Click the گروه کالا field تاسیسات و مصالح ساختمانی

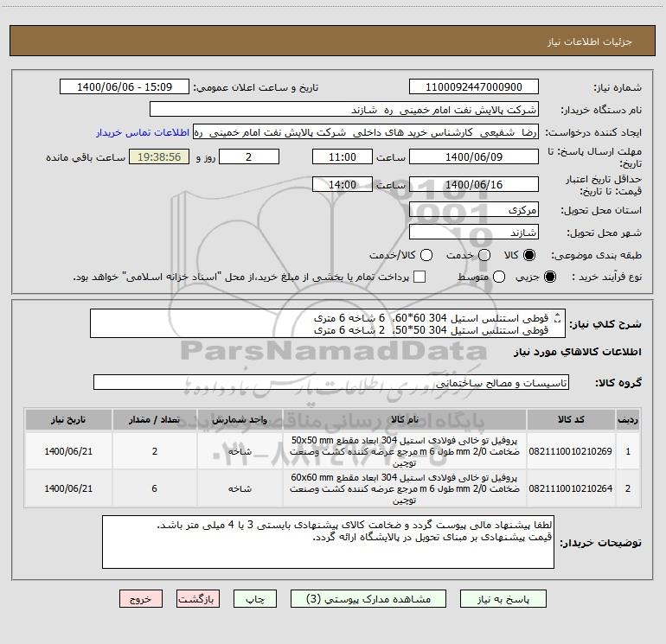tap(331, 382)
